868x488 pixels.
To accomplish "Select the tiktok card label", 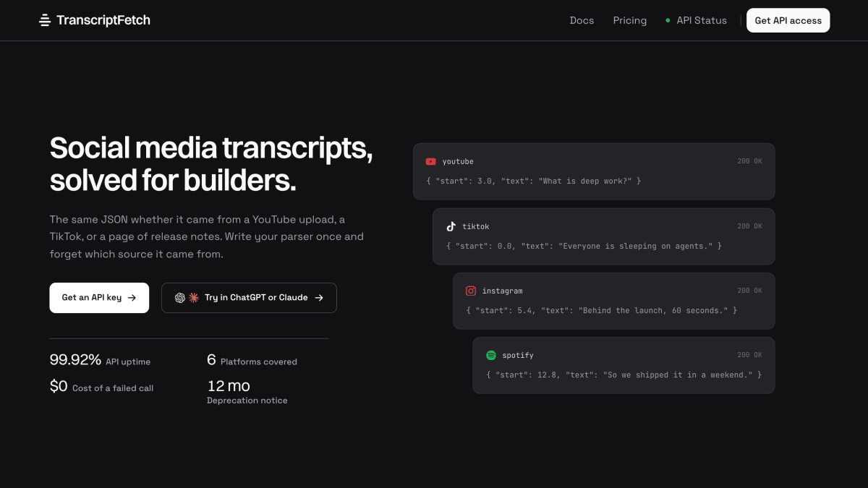I will (476, 226).
